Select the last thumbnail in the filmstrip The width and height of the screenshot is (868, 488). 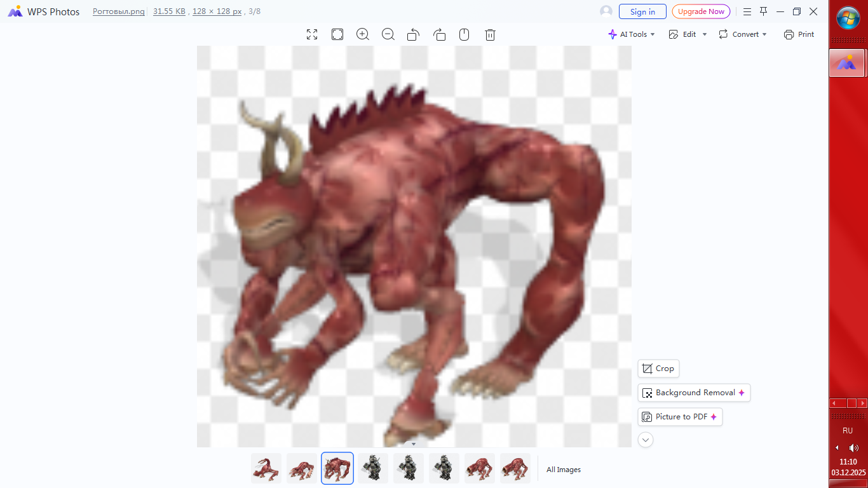tap(515, 468)
